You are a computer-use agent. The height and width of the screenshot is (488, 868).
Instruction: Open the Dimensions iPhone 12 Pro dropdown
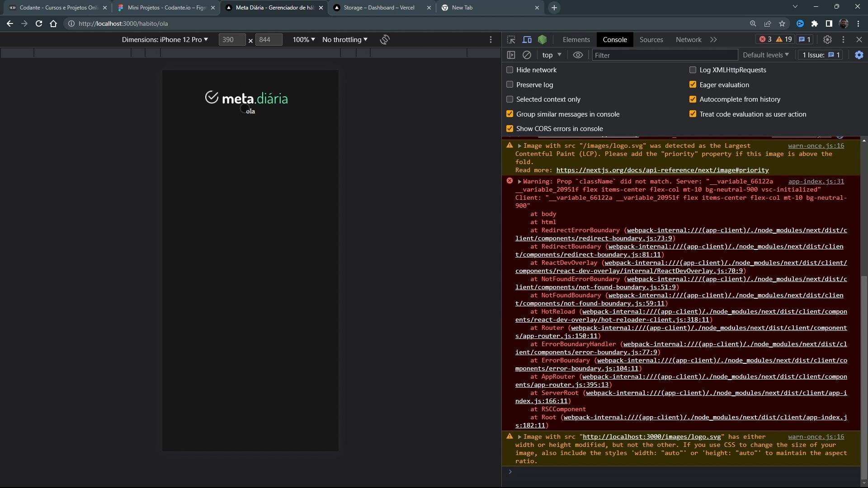(x=165, y=40)
